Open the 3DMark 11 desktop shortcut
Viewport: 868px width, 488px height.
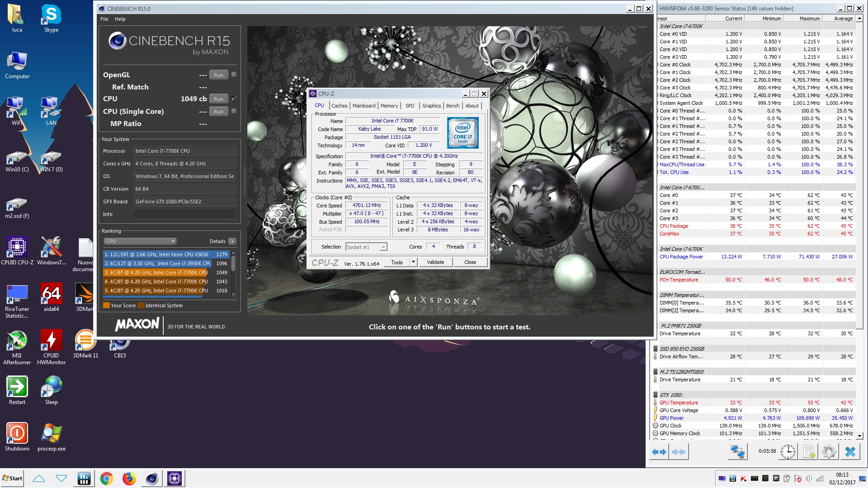coord(85,343)
